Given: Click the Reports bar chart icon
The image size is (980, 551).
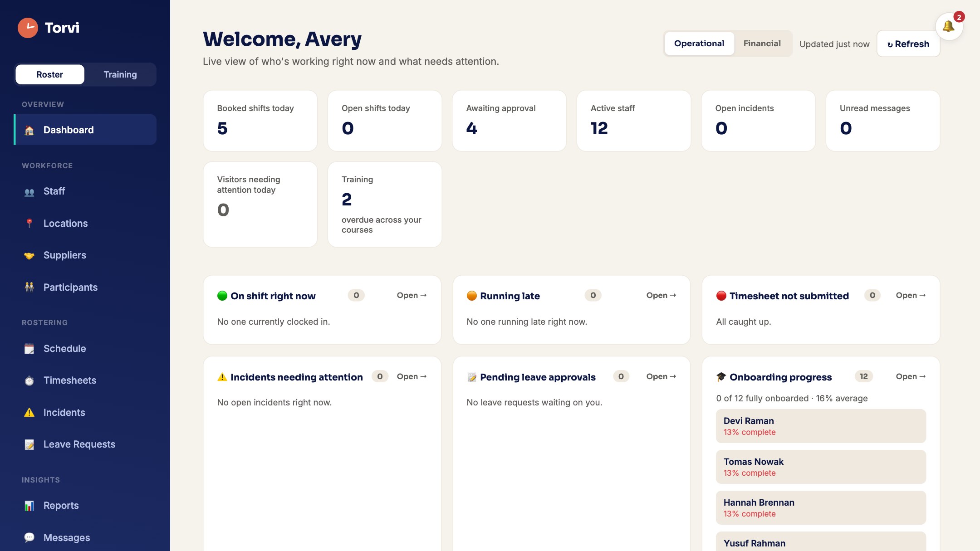Looking at the screenshot, I should click(29, 506).
